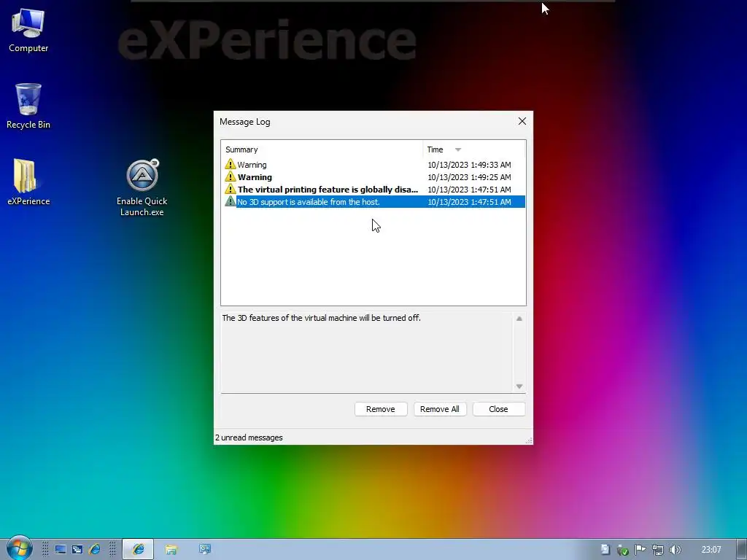Viewport: 747px width, 560px height.
Task: Open the Computer desktop icon
Action: pyautogui.click(x=28, y=29)
